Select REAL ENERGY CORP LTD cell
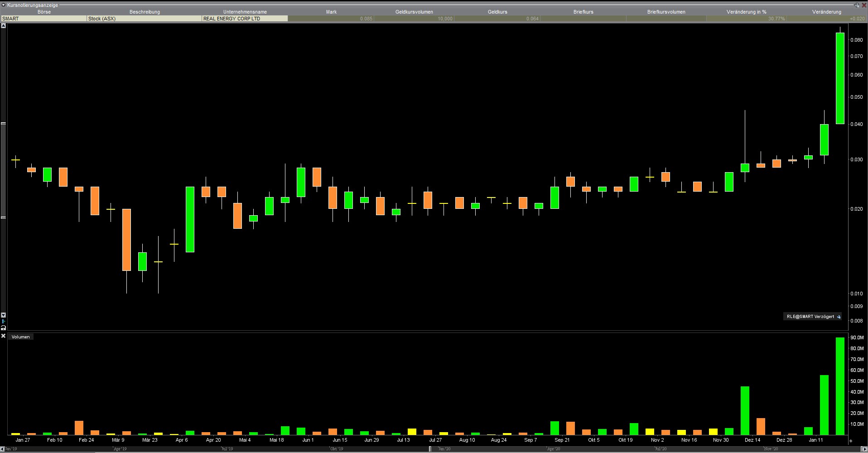The image size is (868, 453). 245,19
